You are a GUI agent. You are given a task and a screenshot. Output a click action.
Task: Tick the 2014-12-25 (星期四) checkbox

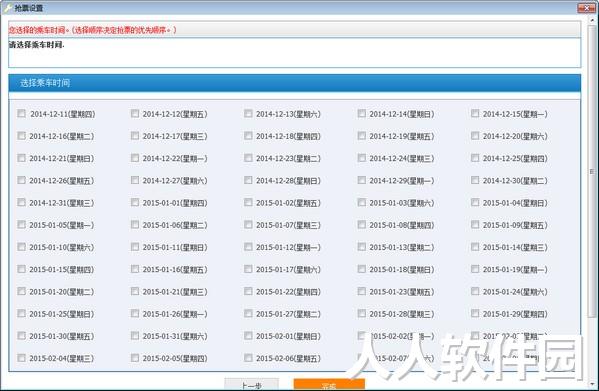(x=475, y=158)
